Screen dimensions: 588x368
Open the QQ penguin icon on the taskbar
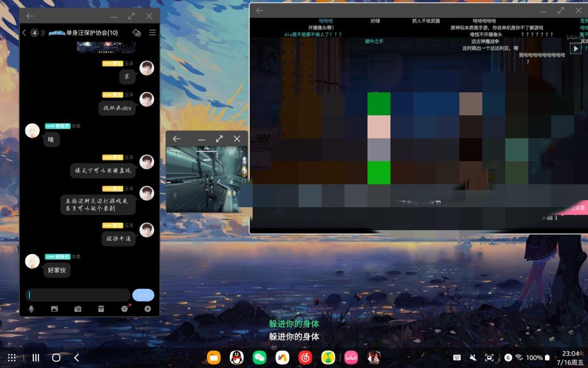click(x=237, y=357)
